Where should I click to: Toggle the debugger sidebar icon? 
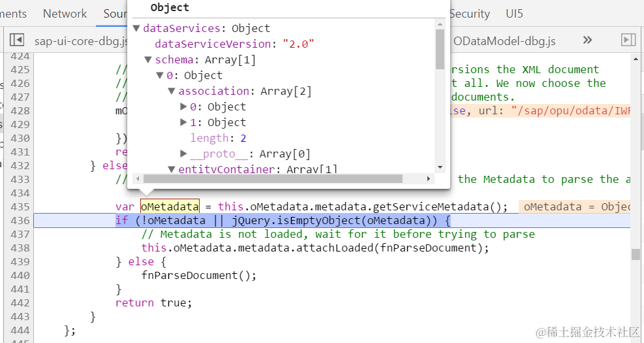pyautogui.click(x=628, y=40)
